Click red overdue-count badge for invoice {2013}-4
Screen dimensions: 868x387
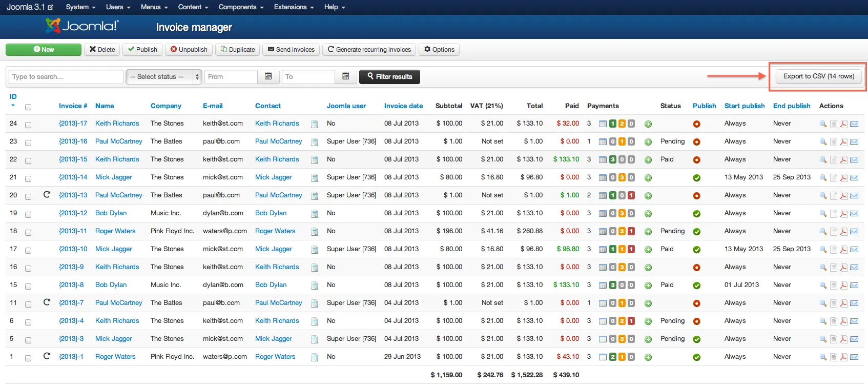(x=631, y=321)
